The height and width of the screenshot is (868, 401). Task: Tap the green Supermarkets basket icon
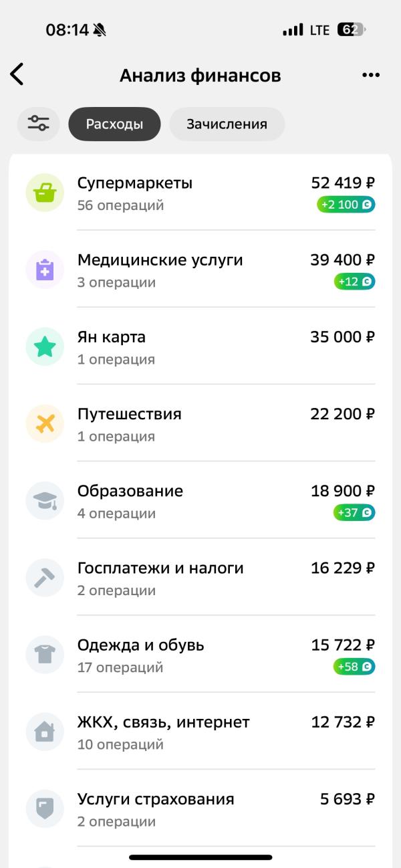point(45,193)
